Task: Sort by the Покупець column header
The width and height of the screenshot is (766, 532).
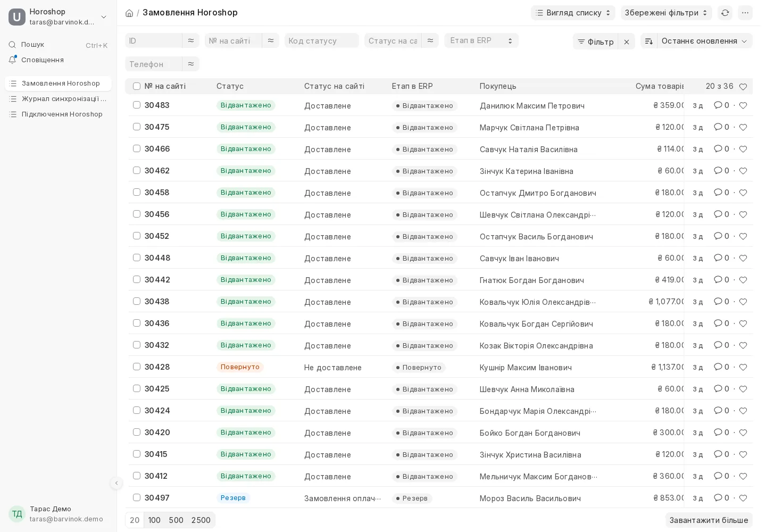Action: point(498,86)
